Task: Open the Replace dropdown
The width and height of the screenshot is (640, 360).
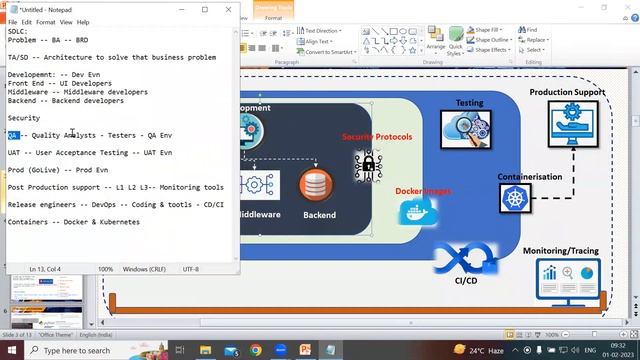Action: 533,40
